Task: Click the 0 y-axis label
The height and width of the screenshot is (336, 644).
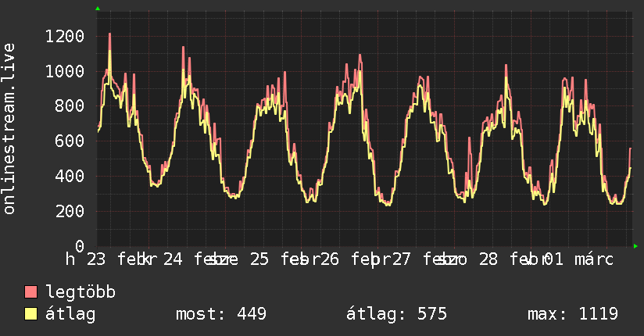Action: 80,246
